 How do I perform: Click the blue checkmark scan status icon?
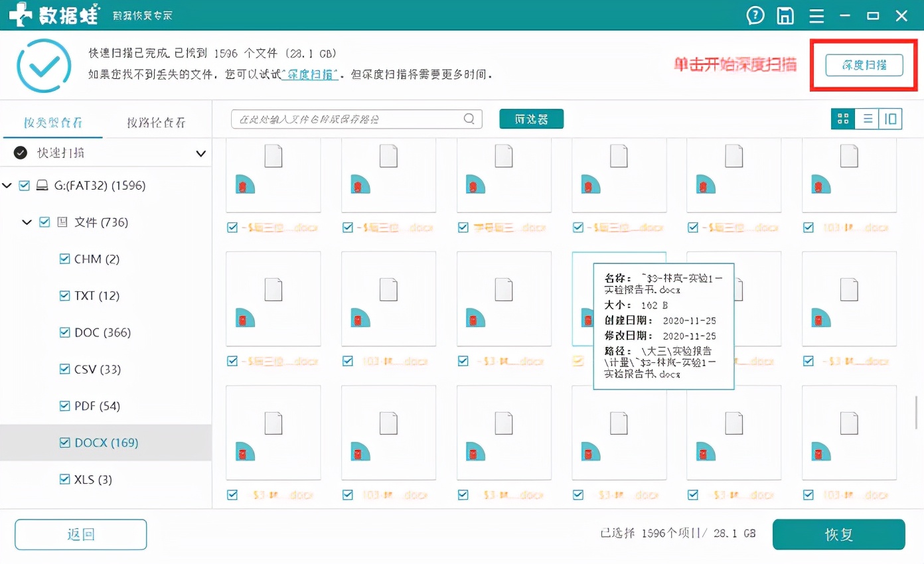[x=43, y=66]
